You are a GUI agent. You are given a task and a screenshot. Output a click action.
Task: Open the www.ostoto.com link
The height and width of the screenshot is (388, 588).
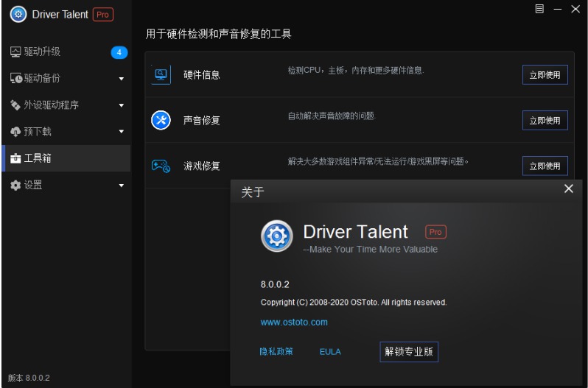tap(294, 322)
